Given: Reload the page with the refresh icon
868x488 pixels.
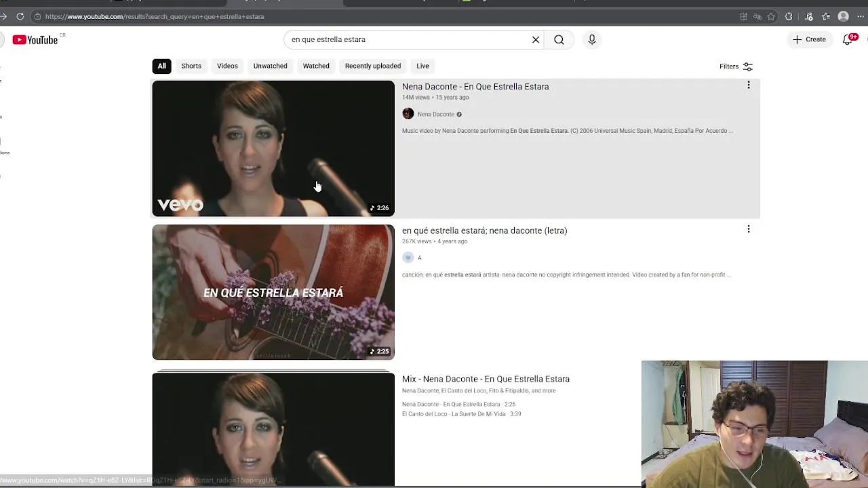Looking at the screenshot, I should click(20, 16).
